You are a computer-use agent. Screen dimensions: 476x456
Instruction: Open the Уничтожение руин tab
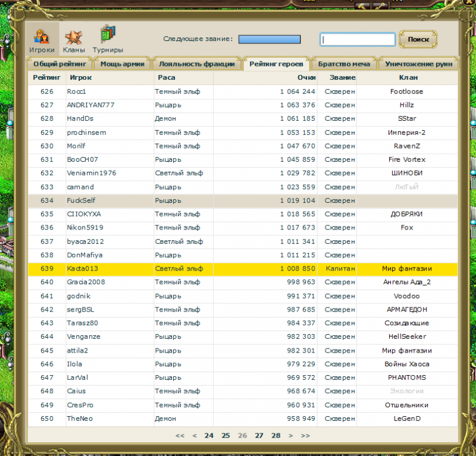coord(418,64)
